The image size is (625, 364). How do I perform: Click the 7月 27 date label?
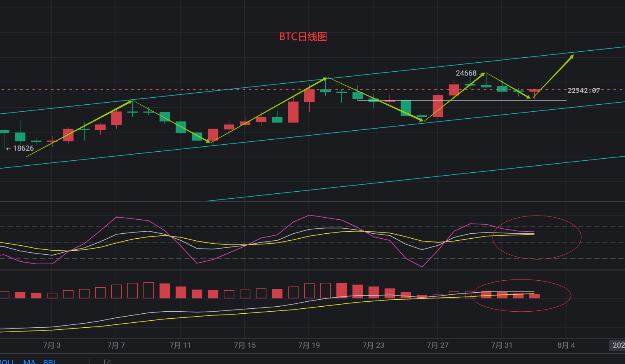(438, 345)
